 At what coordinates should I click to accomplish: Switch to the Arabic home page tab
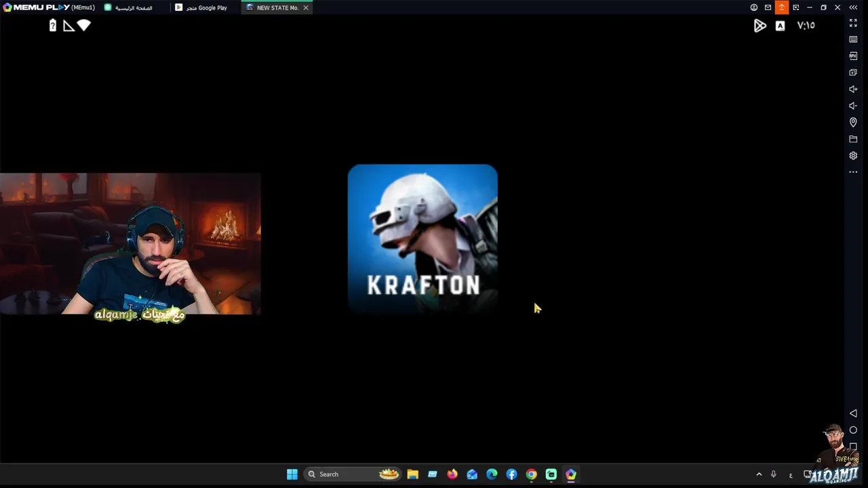tap(129, 7)
